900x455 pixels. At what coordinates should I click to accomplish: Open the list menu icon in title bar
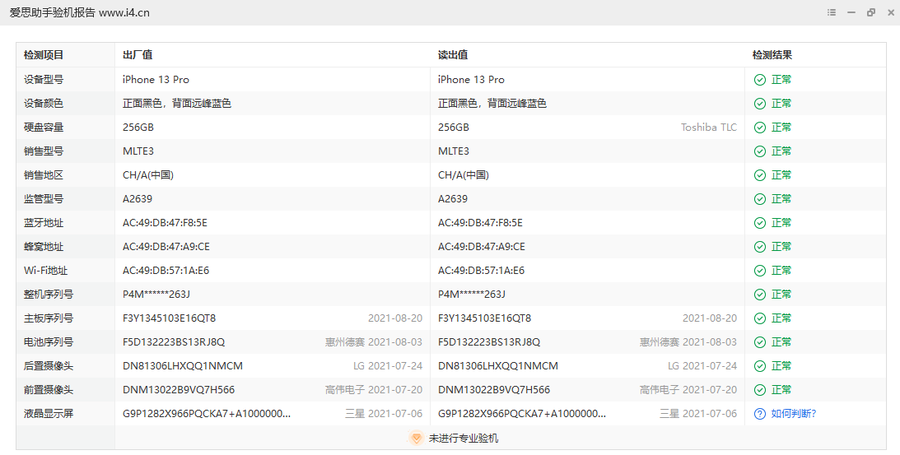pos(831,12)
